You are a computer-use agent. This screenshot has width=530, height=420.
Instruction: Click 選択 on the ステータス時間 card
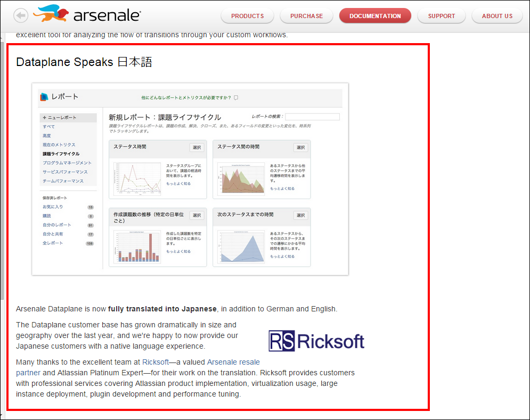pyautogui.click(x=197, y=147)
